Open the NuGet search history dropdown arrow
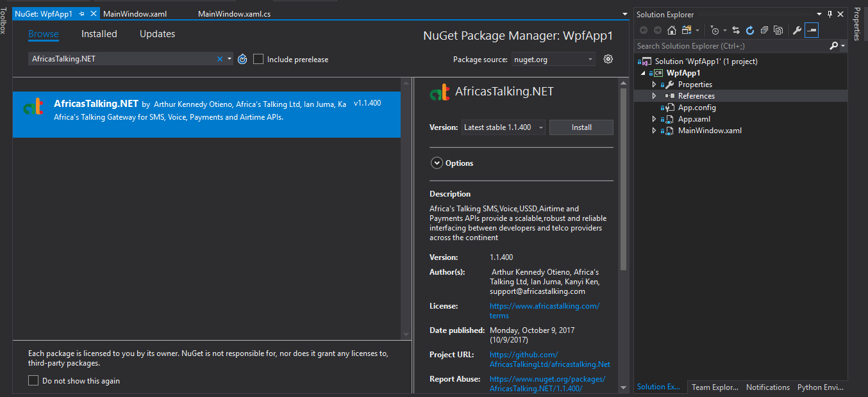Screen dimensions: 868x397 pos(230,59)
